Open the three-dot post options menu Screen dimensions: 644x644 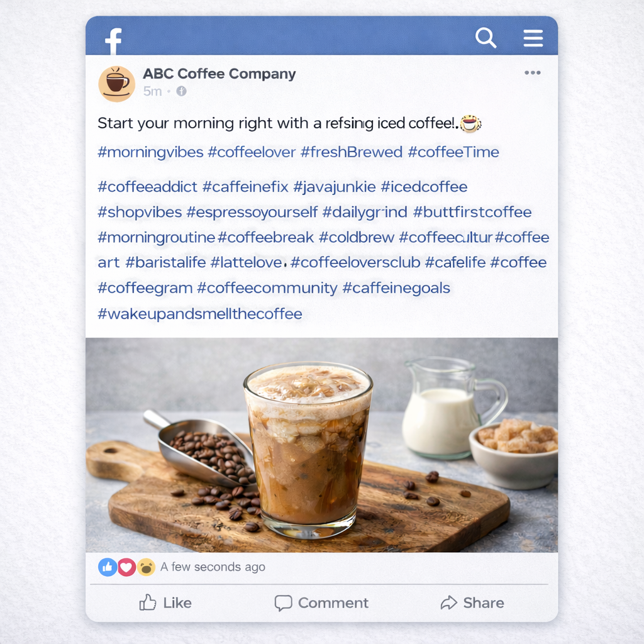[x=532, y=73]
